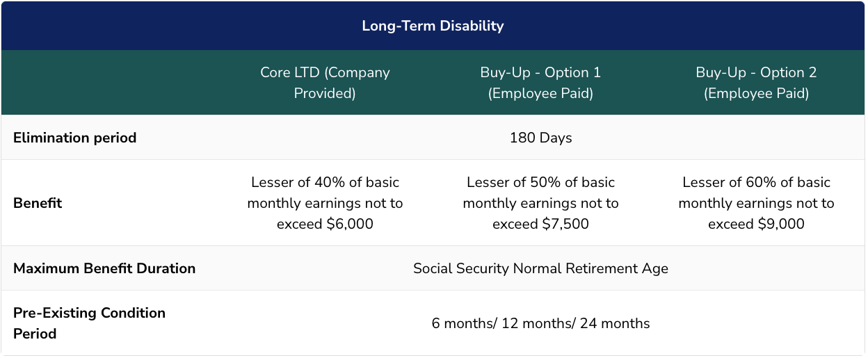Select the Lesser of 60% benefit cell
Screen dimensions: 868x358
(x=756, y=203)
